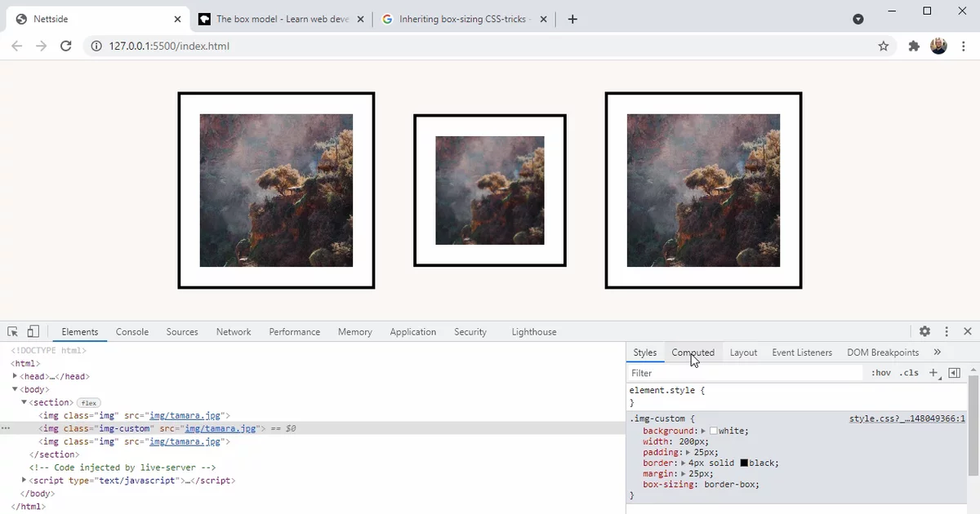This screenshot has height=514, width=980.
Task: Open the Chrome profile avatar
Action: tap(939, 46)
